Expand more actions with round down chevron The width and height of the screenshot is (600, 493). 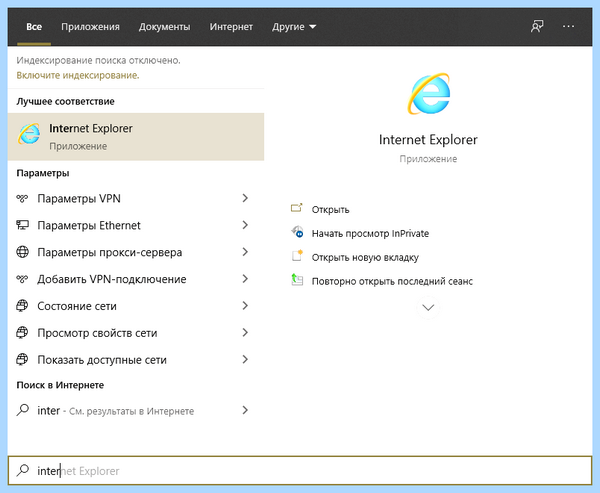click(x=428, y=308)
